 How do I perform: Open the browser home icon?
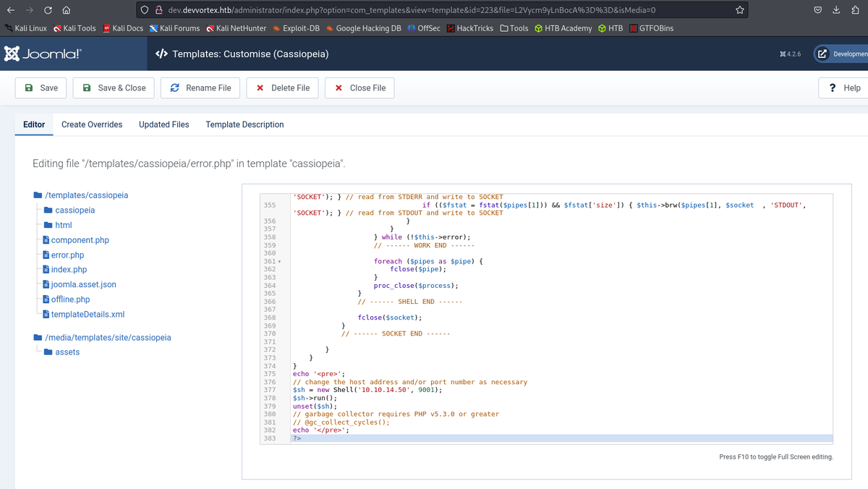point(66,10)
